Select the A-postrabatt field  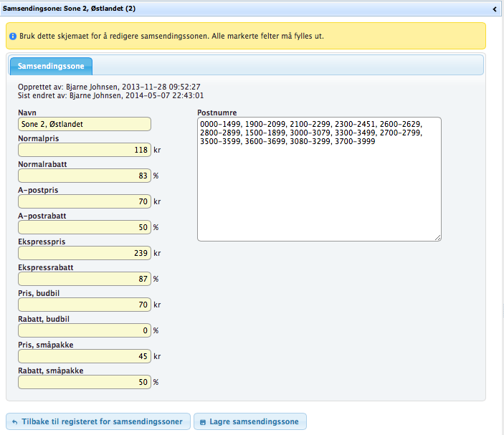pyautogui.click(x=85, y=227)
